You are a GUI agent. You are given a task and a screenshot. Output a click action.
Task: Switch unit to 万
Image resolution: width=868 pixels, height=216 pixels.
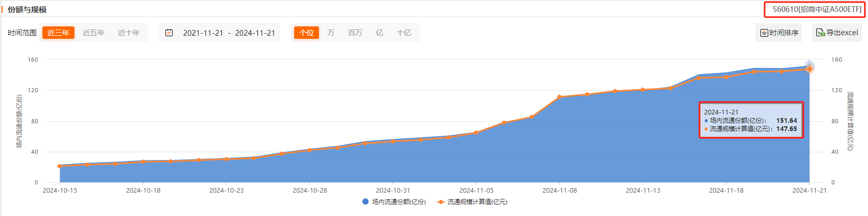click(x=331, y=33)
